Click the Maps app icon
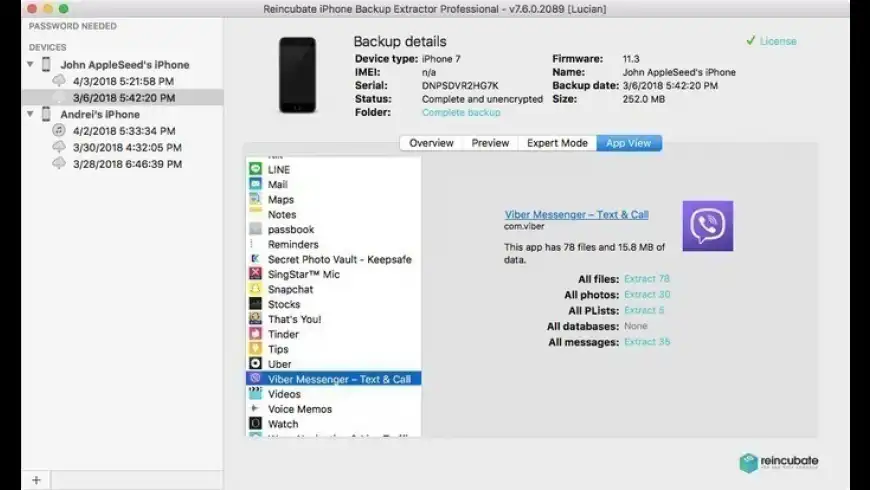The height and width of the screenshot is (490, 870). 255,199
